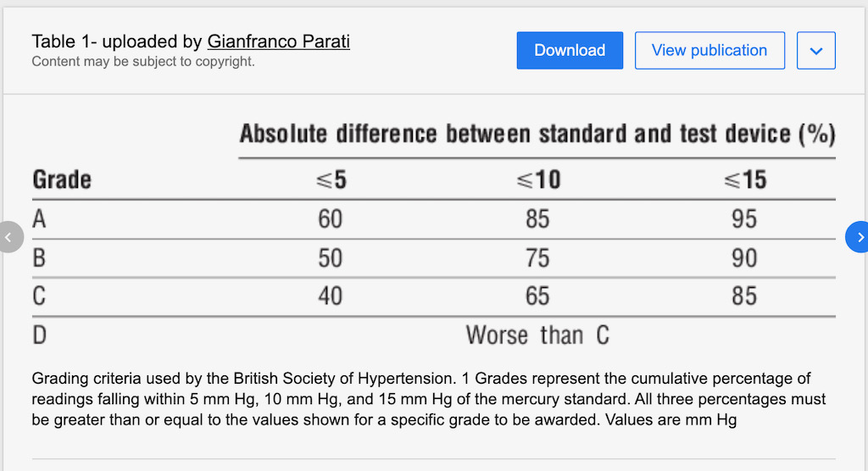Image resolution: width=868 pixels, height=471 pixels.
Task: Click the Grade column header
Action: [62, 180]
